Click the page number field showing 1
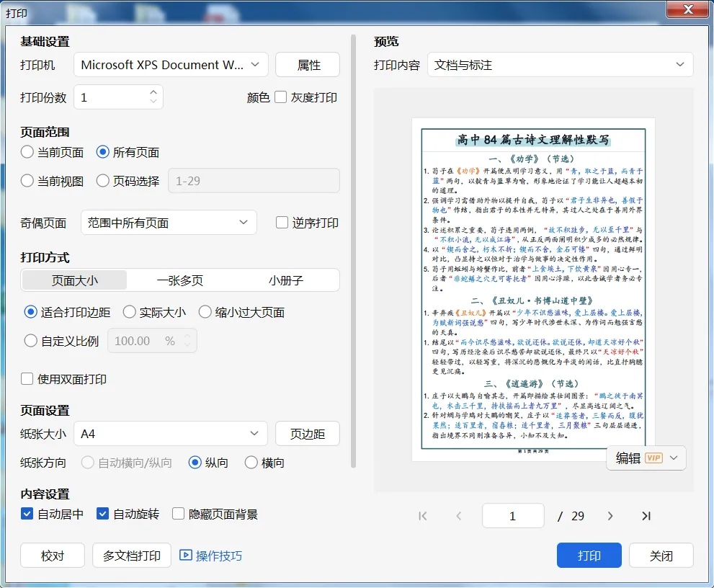 [x=513, y=516]
